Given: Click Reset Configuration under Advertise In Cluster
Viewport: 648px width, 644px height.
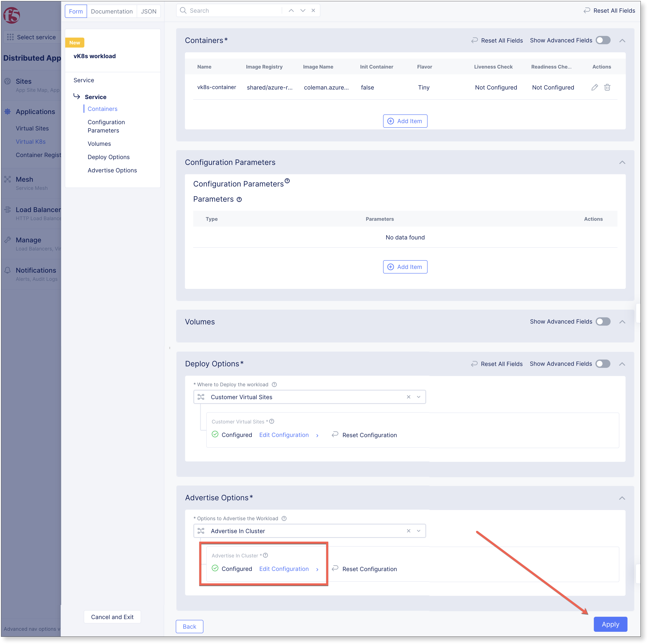Looking at the screenshot, I should pyautogui.click(x=364, y=569).
